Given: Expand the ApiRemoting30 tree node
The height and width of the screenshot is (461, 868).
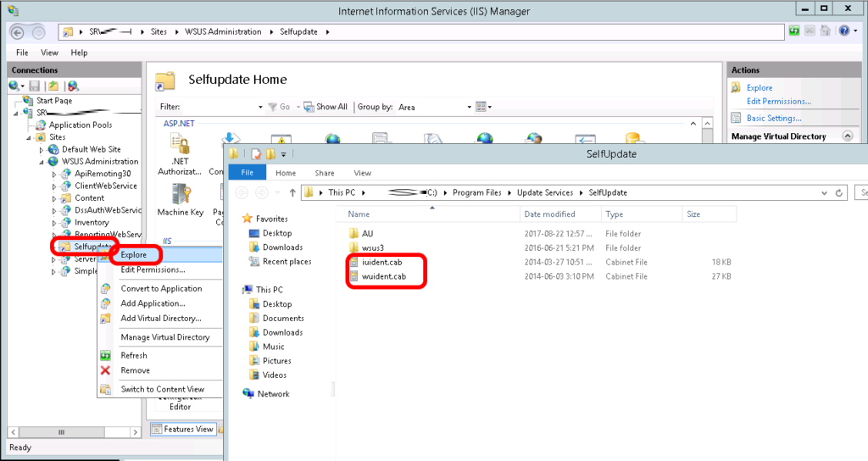Looking at the screenshot, I should 54,174.
